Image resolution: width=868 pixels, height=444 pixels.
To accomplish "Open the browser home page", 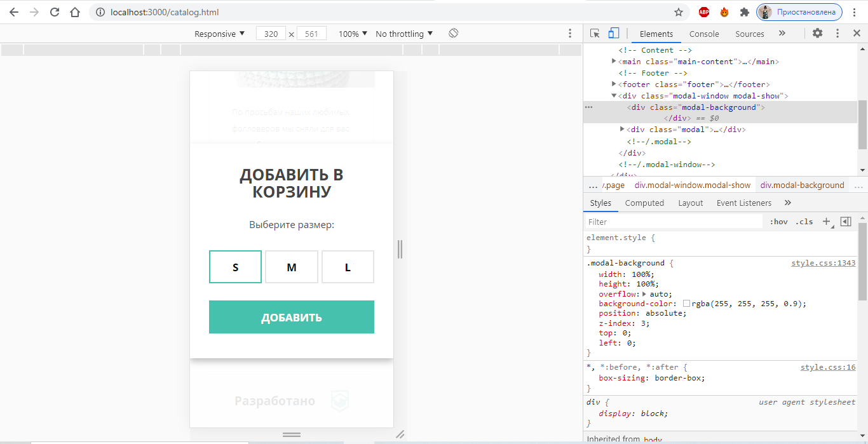I will coord(75,12).
